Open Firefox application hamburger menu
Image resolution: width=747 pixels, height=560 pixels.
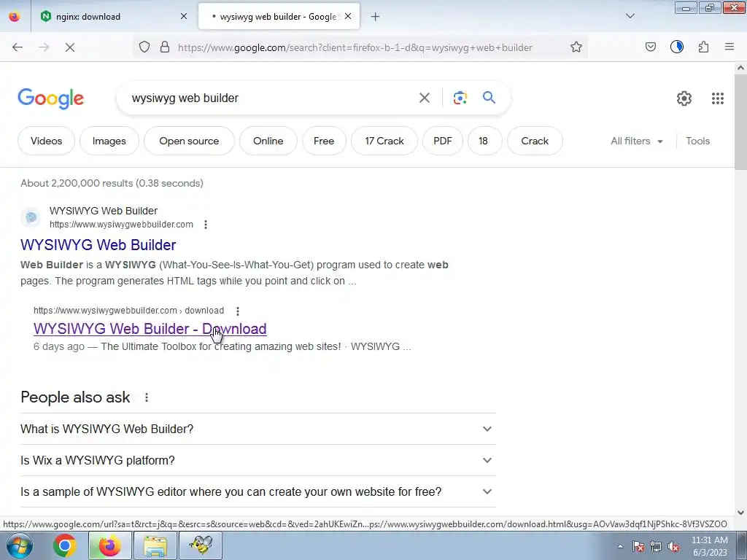point(729,47)
